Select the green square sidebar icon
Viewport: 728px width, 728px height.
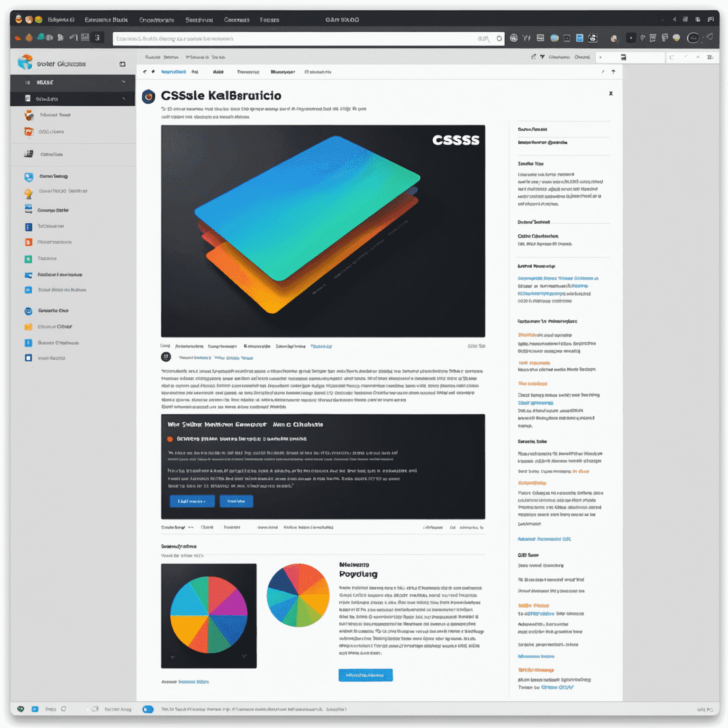pos(28,259)
